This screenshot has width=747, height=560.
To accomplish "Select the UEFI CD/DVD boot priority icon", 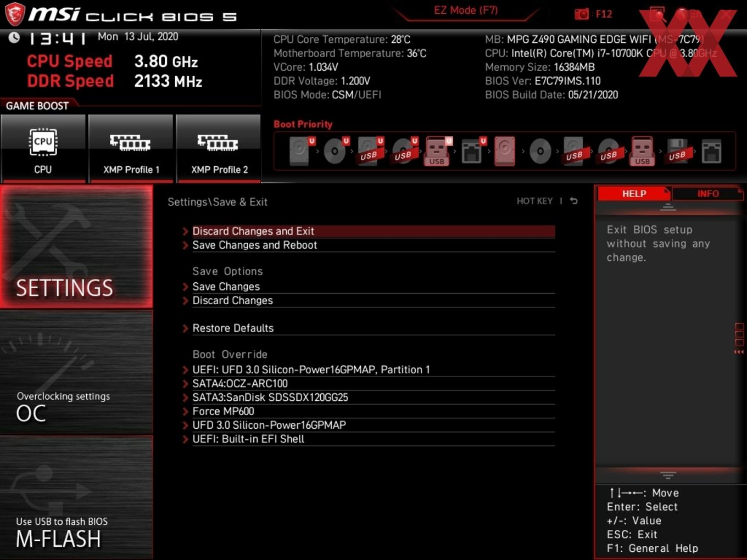I will coord(336,151).
